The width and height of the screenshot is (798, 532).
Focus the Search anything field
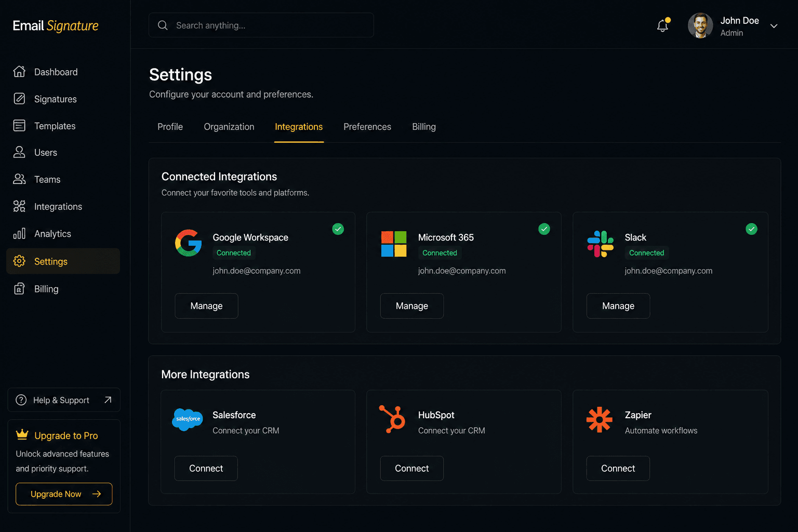coord(261,25)
